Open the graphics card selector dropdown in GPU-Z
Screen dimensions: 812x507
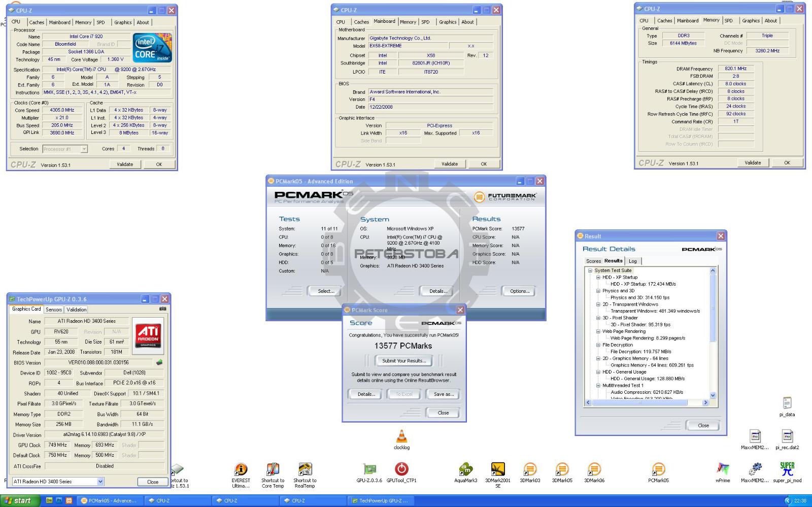click(x=100, y=482)
